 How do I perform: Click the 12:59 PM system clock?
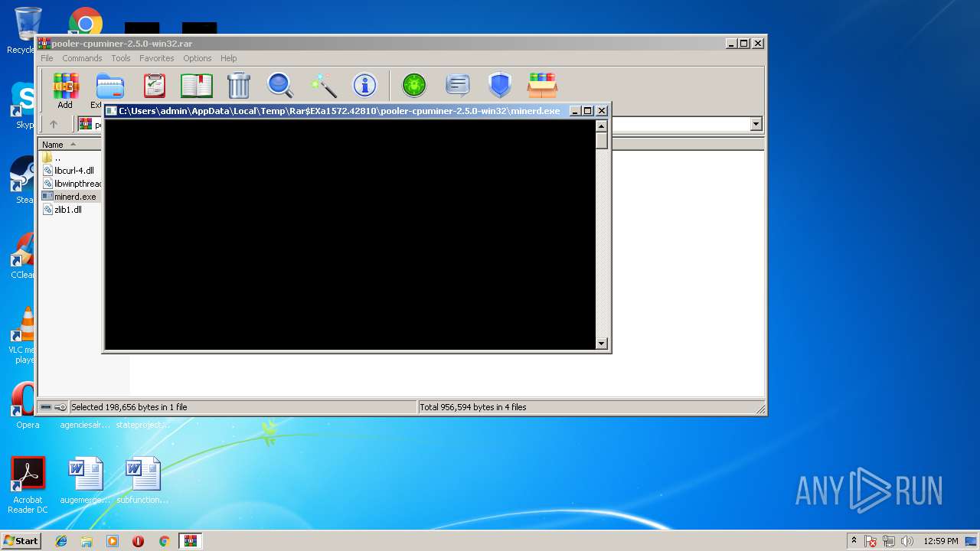[941, 541]
